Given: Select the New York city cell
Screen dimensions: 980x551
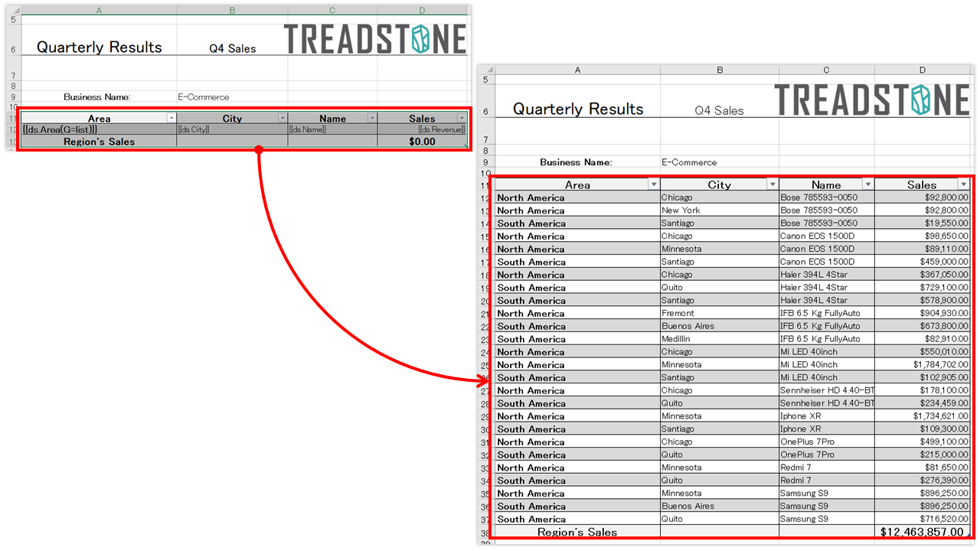Looking at the screenshot, I should pyautogui.click(x=720, y=210).
